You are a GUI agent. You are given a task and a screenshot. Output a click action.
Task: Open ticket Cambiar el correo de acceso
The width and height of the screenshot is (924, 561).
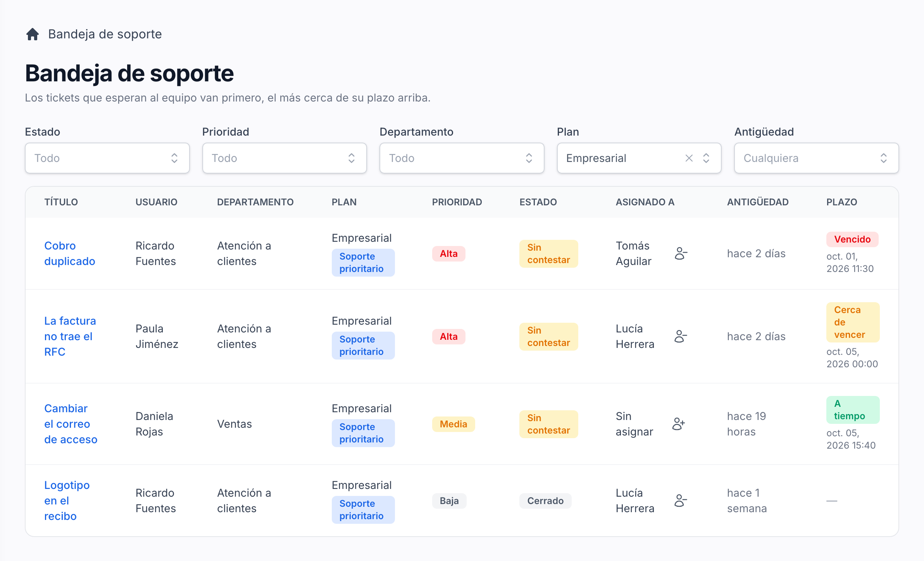point(71,424)
